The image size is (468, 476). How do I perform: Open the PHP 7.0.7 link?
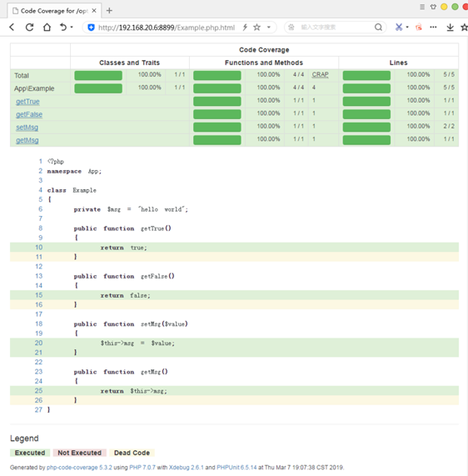[142, 468]
